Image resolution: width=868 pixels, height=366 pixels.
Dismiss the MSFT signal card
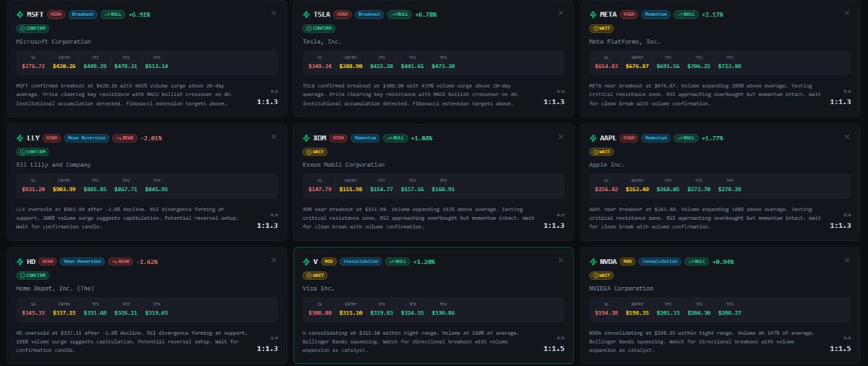274,13
